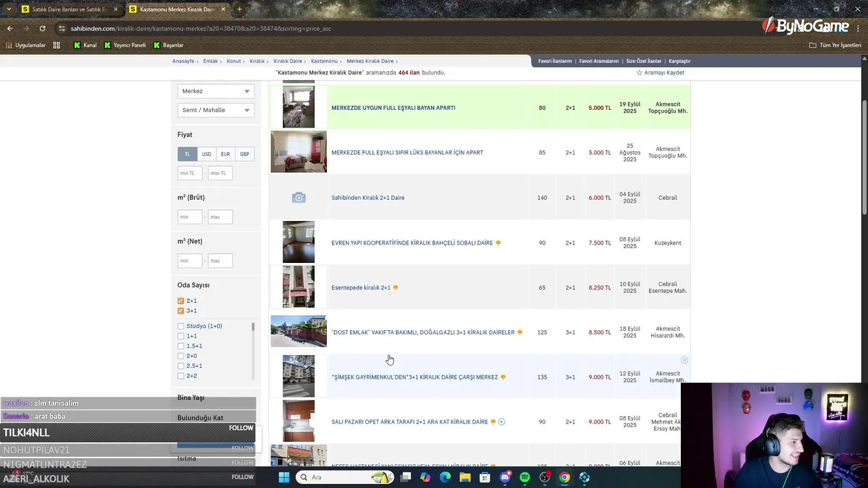Open Tüm Yer İşaretleri folder
The height and width of the screenshot is (488, 868).
[x=835, y=45]
